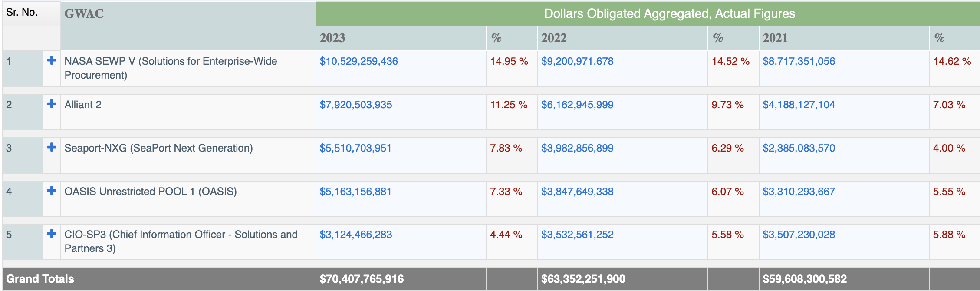Image resolution: width=980 pixels, height=291 pixels.
Task: Click the 2022 column header
Action: [554, 38]
